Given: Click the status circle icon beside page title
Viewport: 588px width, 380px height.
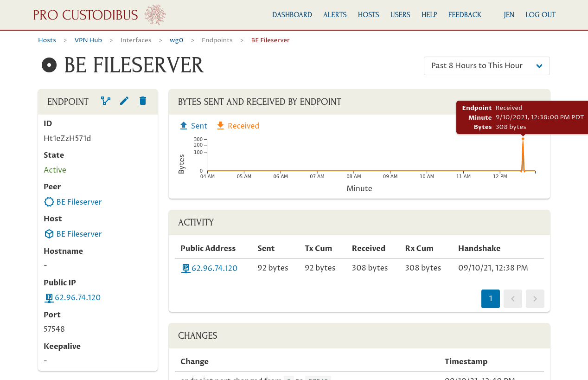Looking at the screenshot, I should click(x=49, y=65).
